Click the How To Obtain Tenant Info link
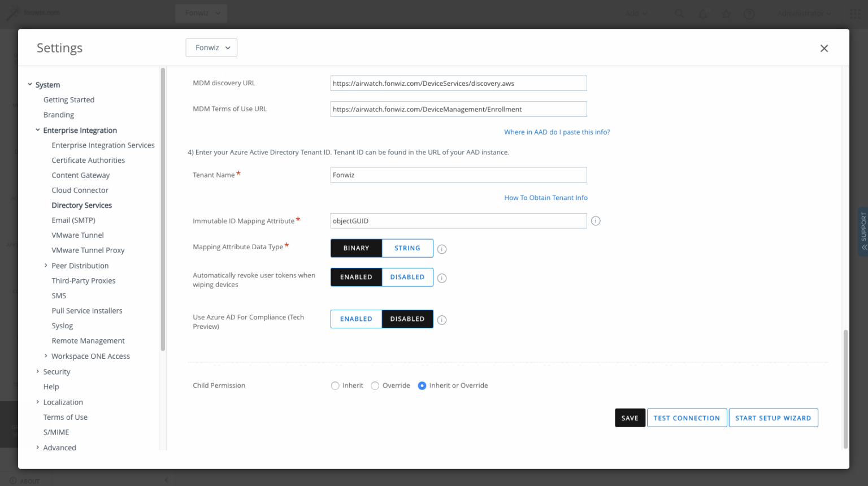The image size is (868, 486). (x=545, y=197)
